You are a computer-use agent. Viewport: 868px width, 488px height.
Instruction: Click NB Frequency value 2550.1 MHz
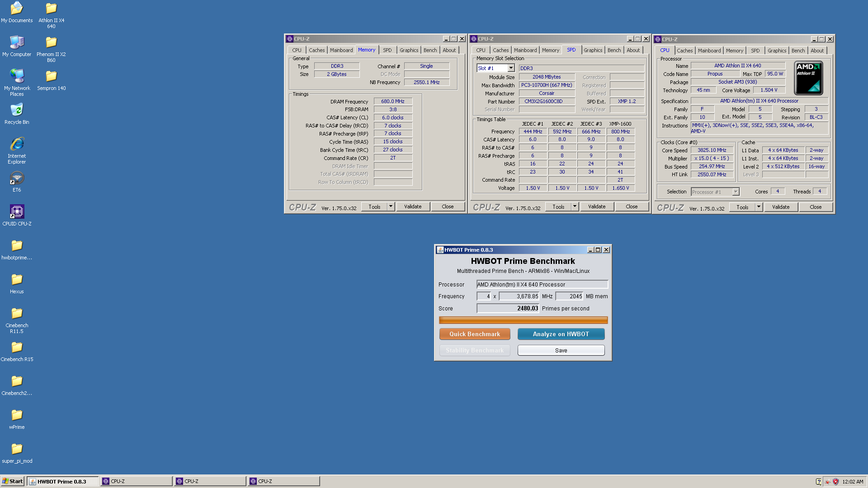click(x=427, y=82)
